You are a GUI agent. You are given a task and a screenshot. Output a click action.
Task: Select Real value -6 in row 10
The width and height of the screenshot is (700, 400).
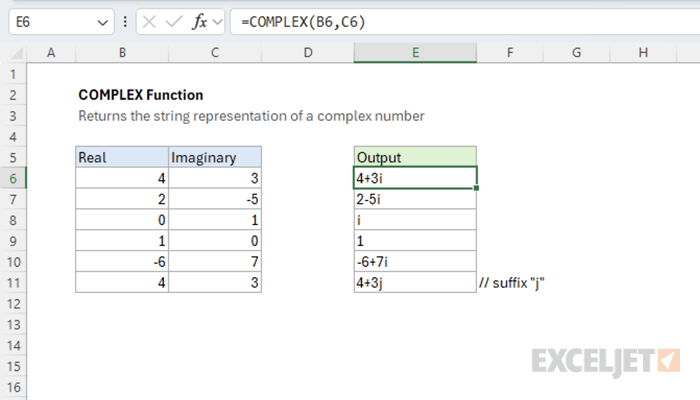(122, 262)
